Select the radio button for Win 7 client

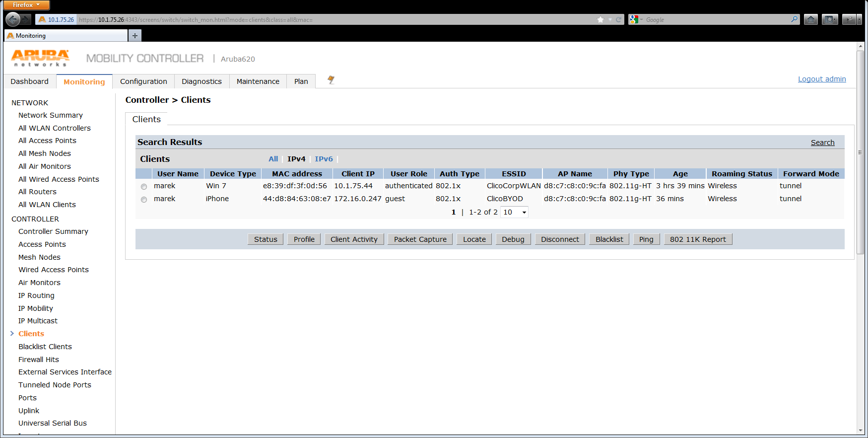click(x=144, y=187)
